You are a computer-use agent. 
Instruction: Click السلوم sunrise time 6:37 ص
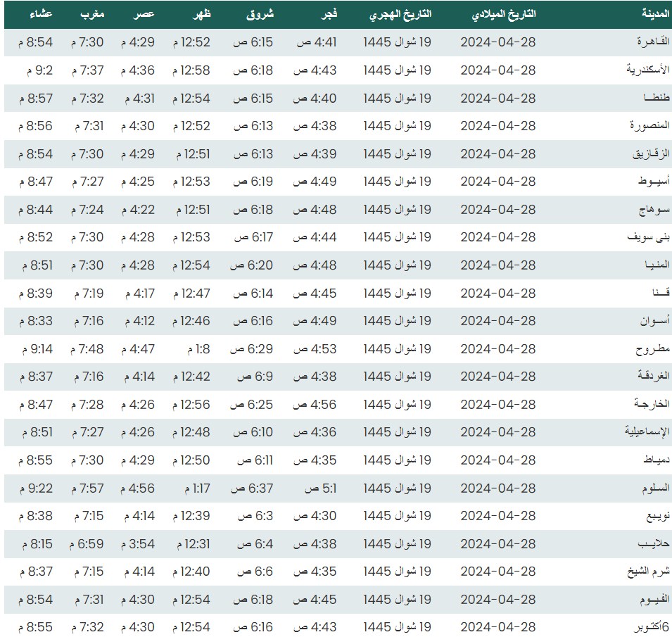253,488
